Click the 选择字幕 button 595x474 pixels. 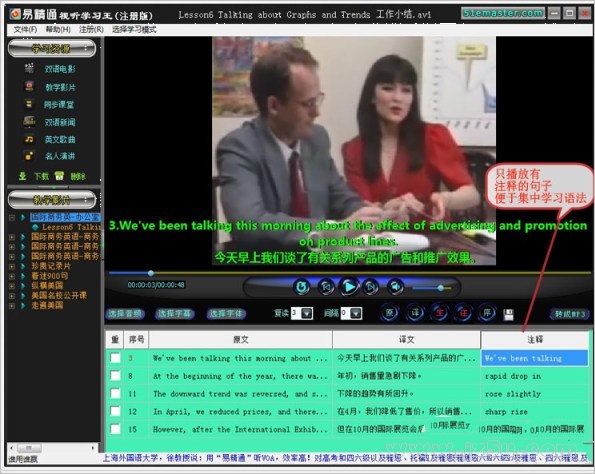[174, 313]
